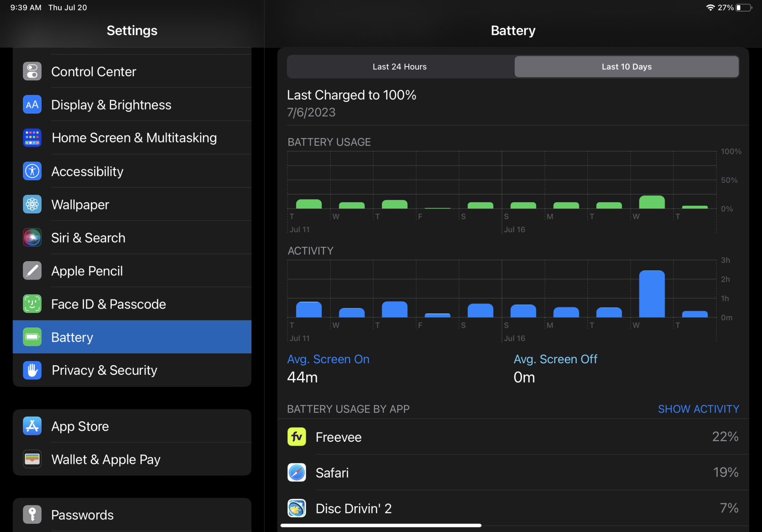Image resolution: width=762 pixels, height=532 pixels.
Task: Tap first Tuesday green battery usage bar
Action: [309, 204]
